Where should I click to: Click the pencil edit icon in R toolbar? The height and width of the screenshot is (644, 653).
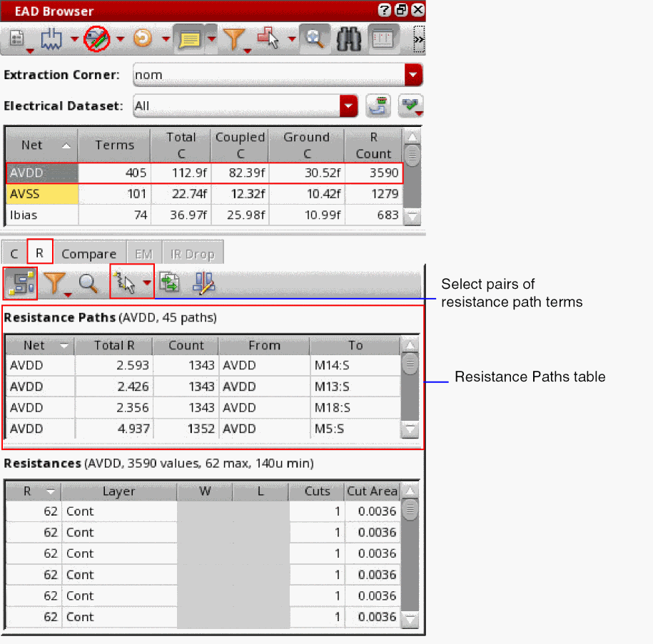[x=203, y=283]
